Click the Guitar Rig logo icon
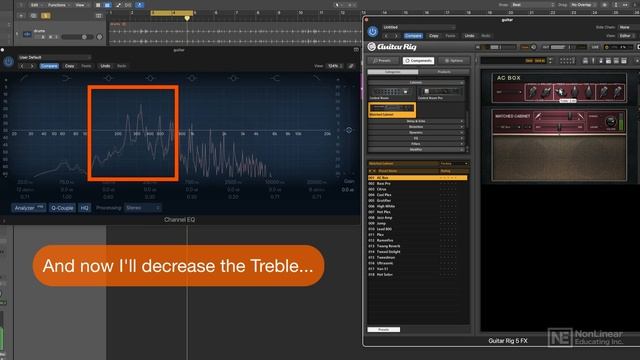The height and width of the screenshot is (360, 640). click(371, 47)
